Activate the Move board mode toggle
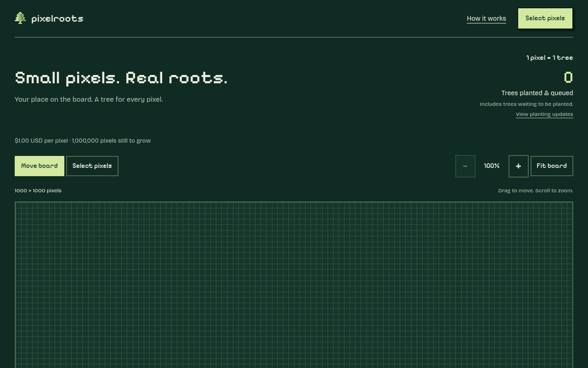The width and height of the screenshot is (588, 368). (x=40, y=166)
